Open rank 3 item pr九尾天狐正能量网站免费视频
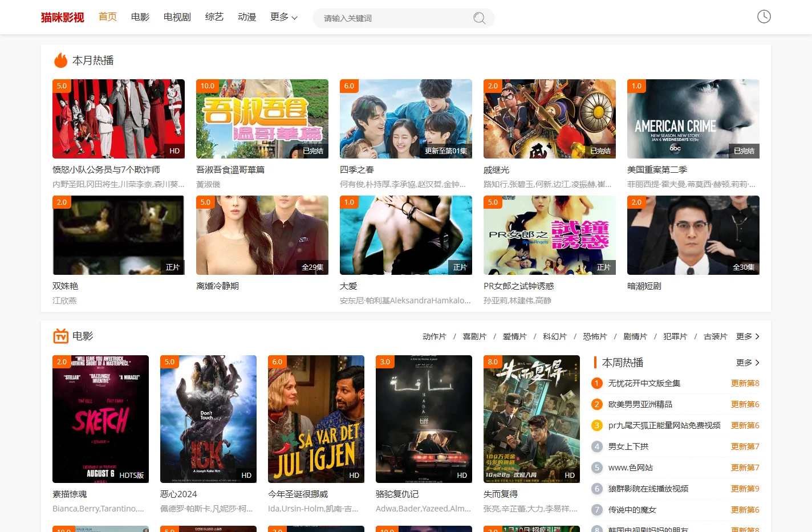 point(664,425)
